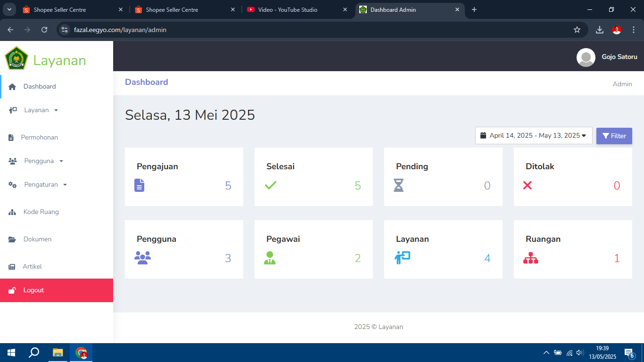Click the Pegawai person icon
This screenshot has height=362, width=644.
click(x=270, y=258)
